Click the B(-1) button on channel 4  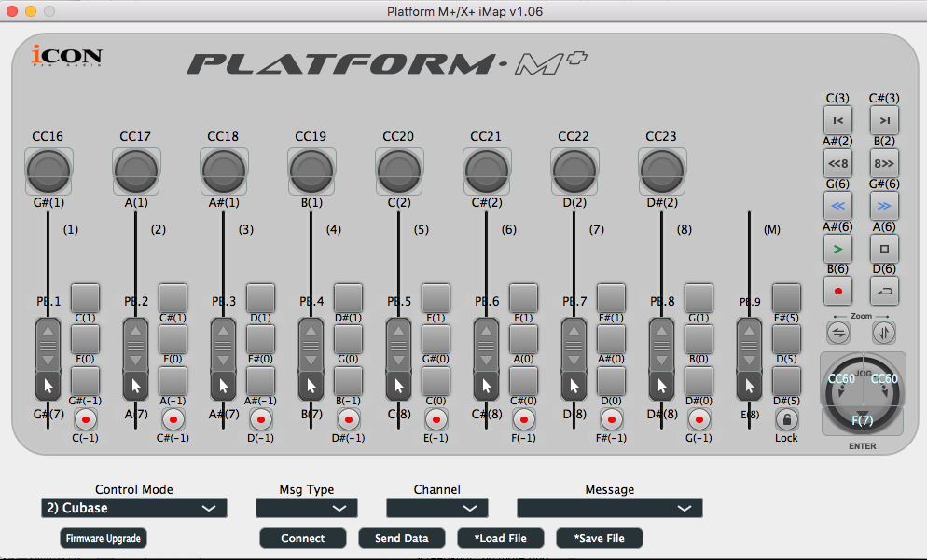pos(348,381)
